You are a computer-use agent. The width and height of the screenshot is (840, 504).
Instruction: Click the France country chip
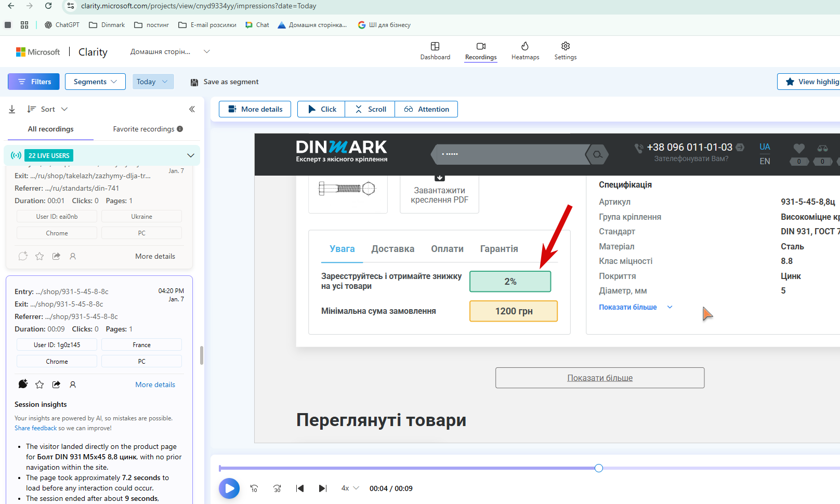click(141, 345)
